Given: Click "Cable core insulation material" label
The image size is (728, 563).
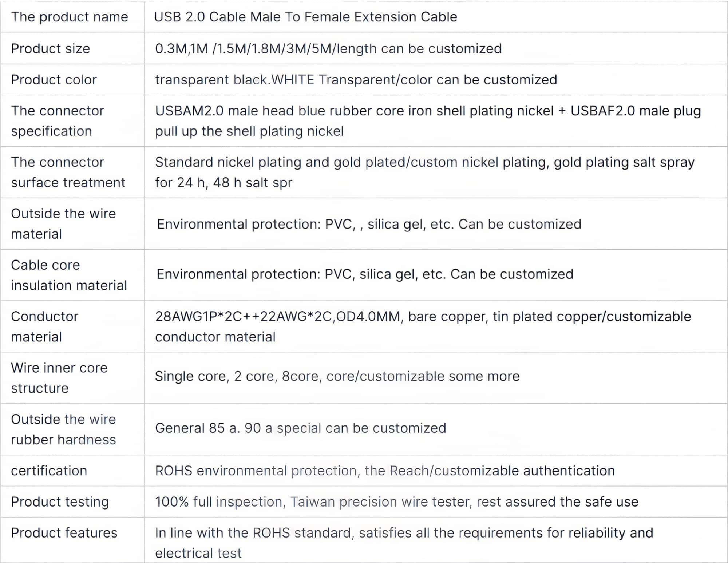Looking at the screenshot, I should pos(69,275).
